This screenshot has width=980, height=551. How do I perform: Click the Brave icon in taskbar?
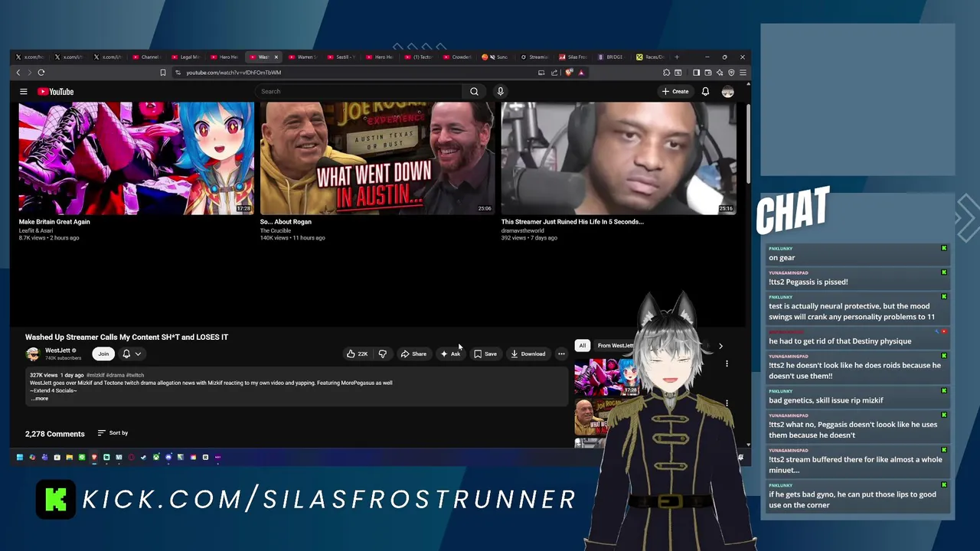(x=94, y=457)
